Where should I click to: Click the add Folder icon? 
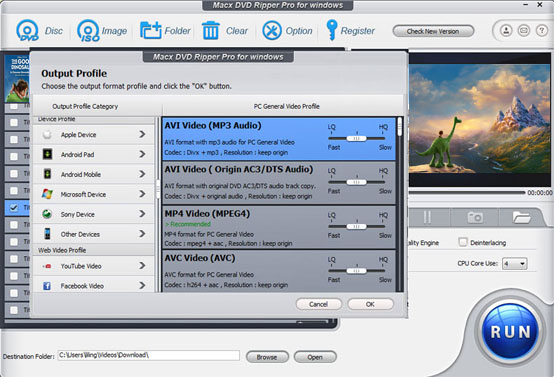(151, 30)
